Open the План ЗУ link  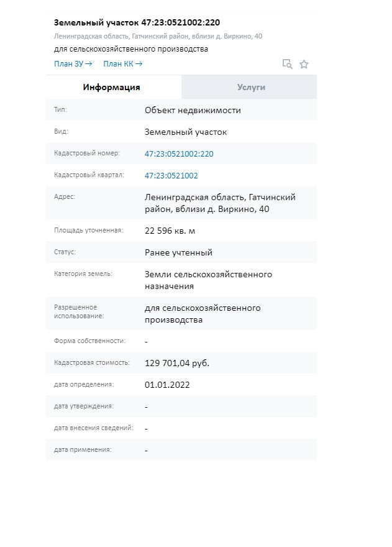tap(73, 63)
